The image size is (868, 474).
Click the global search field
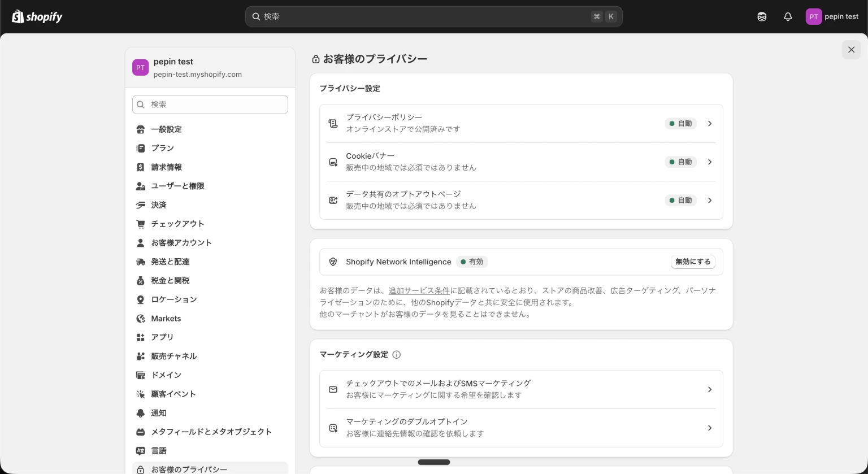(433, 16)
